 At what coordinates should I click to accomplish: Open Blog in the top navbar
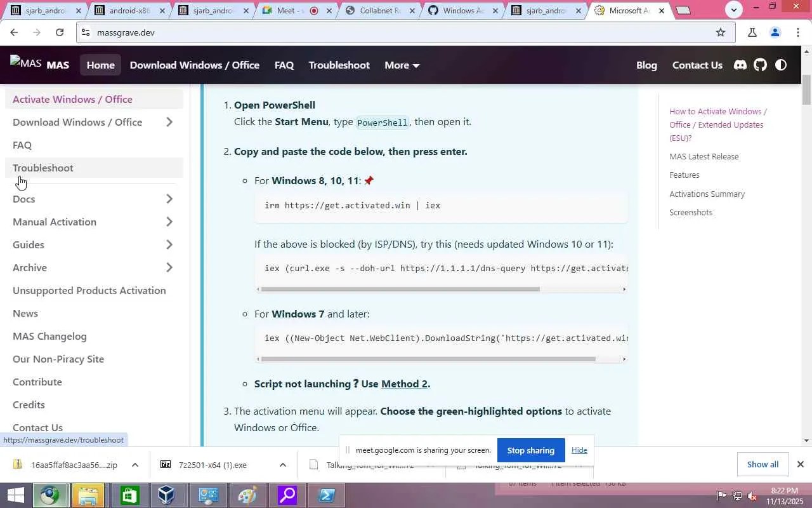point(646,65)
